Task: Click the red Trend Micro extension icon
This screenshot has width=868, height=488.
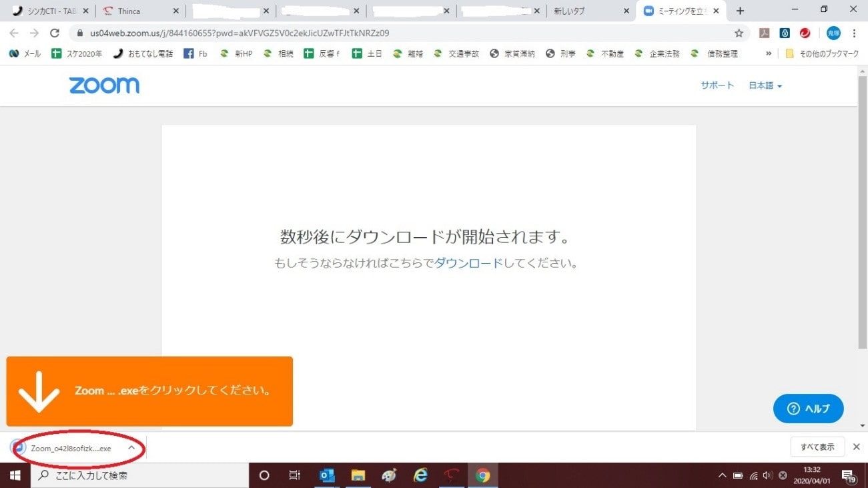Action: 805,33
